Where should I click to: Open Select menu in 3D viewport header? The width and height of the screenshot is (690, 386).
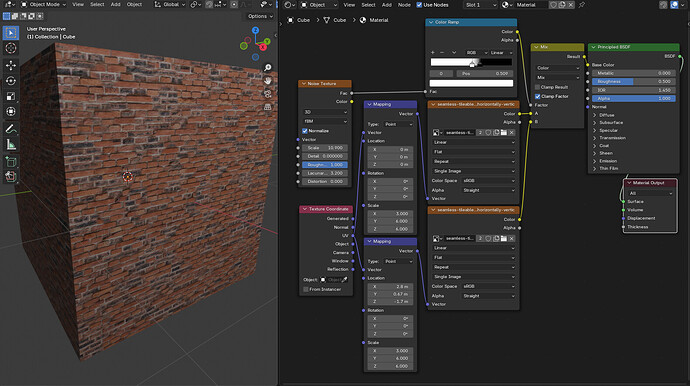[x=97, y=4]
